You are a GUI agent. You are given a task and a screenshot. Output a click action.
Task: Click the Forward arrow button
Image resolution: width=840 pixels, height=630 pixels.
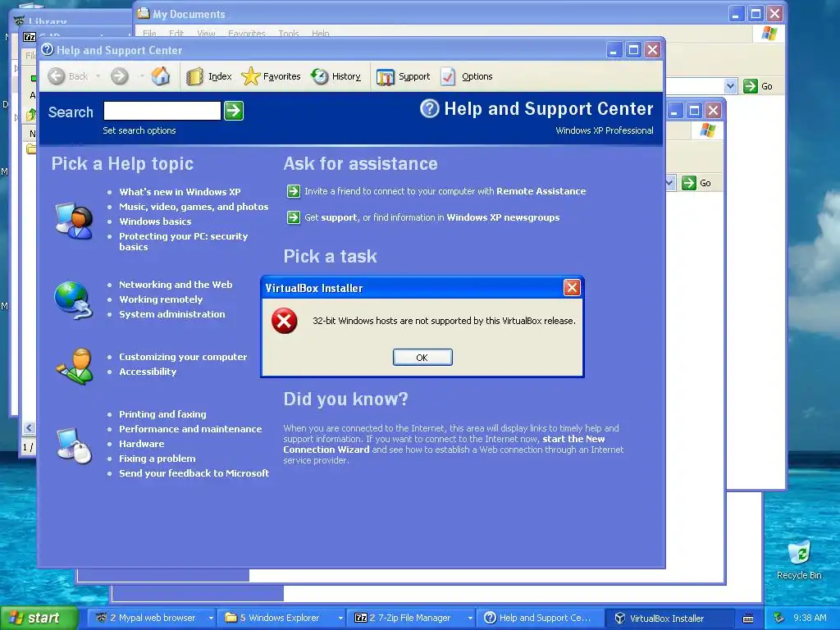click(x=120, y=76)
